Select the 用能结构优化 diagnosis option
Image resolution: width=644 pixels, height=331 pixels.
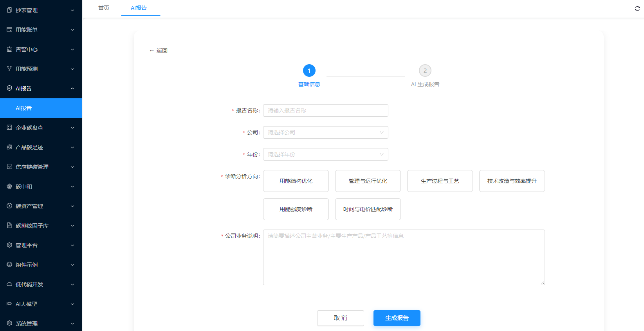pyautogui.click(x=296, y=181)
